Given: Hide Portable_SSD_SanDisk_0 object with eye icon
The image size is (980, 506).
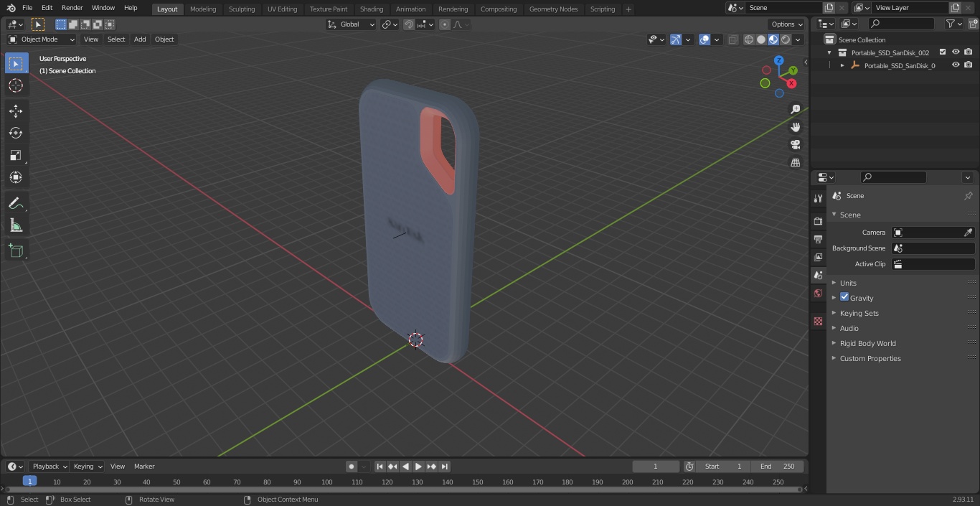Looking at the screenshot, I should [x=956, y=65].
